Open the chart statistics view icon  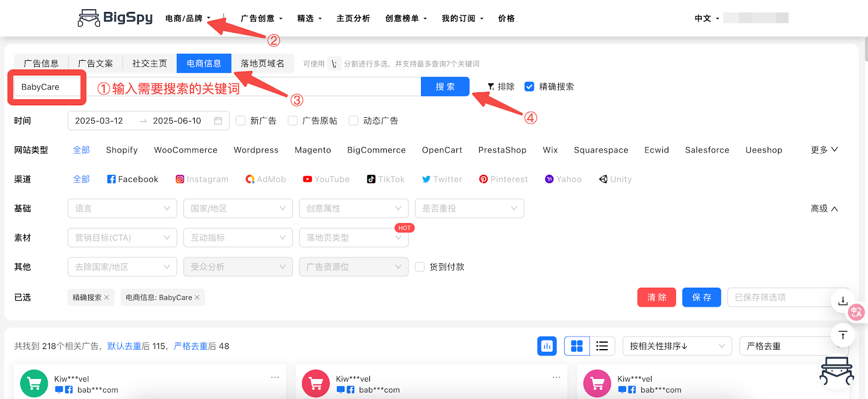pos(547,346)
